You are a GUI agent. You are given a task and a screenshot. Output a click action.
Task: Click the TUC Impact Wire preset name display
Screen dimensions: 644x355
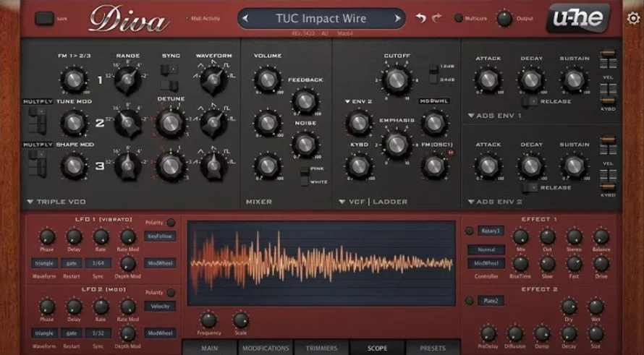(x=321, y=19)
